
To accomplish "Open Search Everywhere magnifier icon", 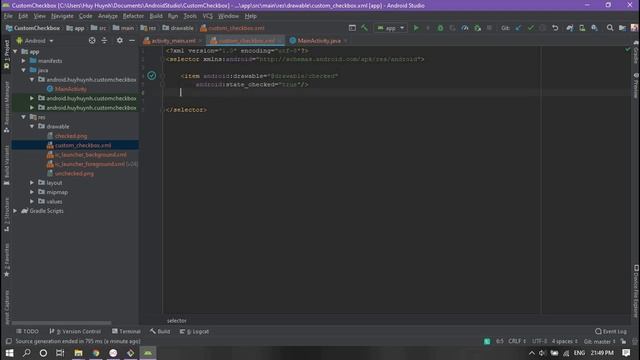I will pos(610,28).
